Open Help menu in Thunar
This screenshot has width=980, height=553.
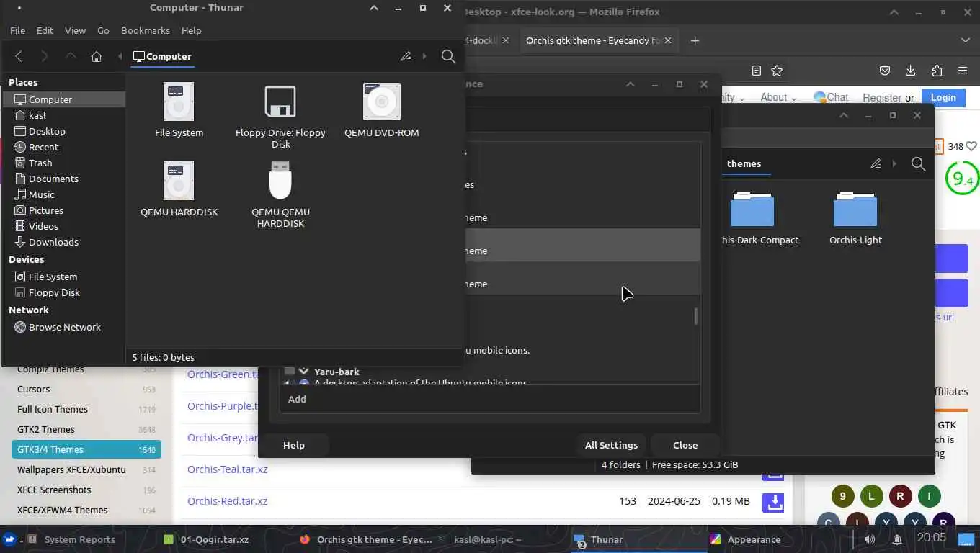coord(191,30)
